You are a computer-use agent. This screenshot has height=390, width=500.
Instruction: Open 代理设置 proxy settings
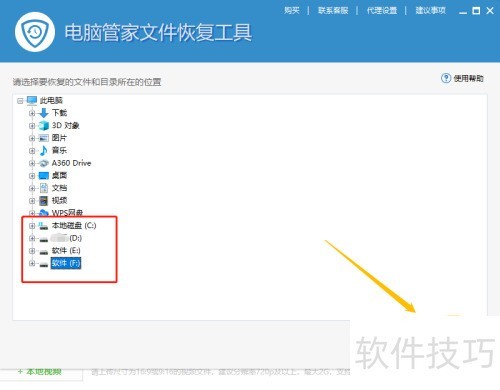[x=382, y=11]
